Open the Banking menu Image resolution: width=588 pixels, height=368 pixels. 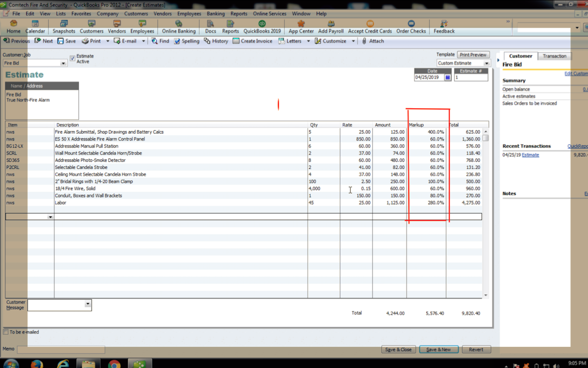click(215, 13)
